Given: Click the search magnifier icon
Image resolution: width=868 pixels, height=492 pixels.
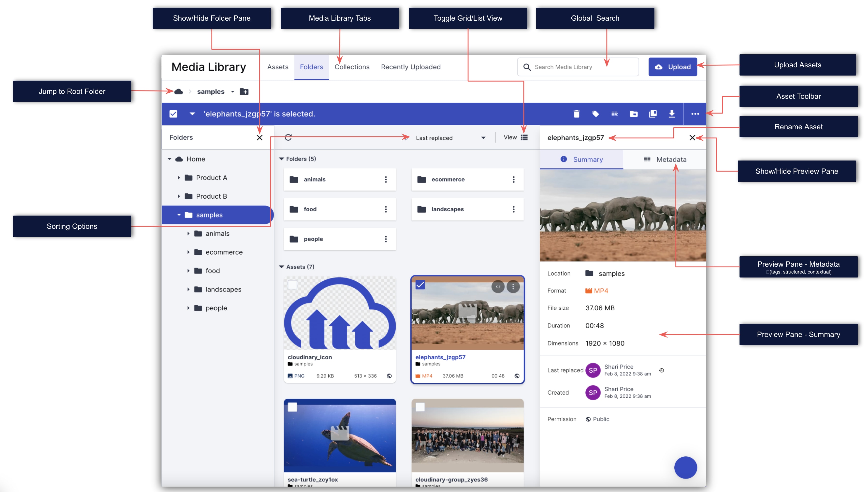Looking at the screenshot, I should [x=527, y=67].
